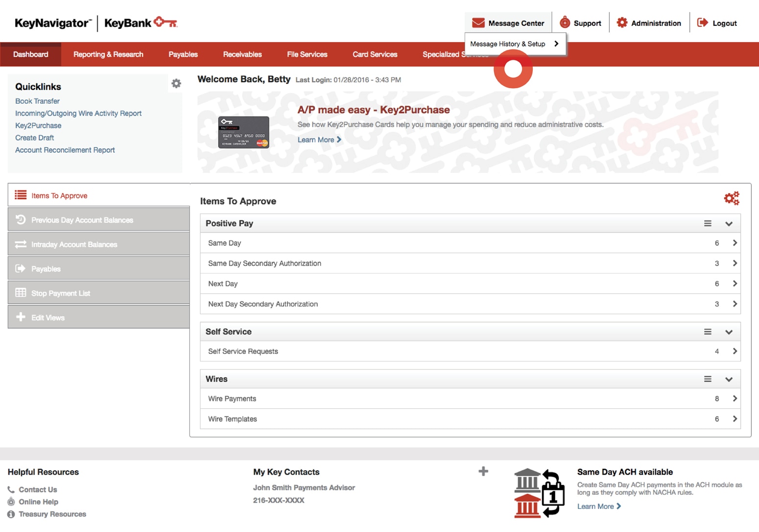
Task: Click the Wire Payments row label
Action: (232, 399)
